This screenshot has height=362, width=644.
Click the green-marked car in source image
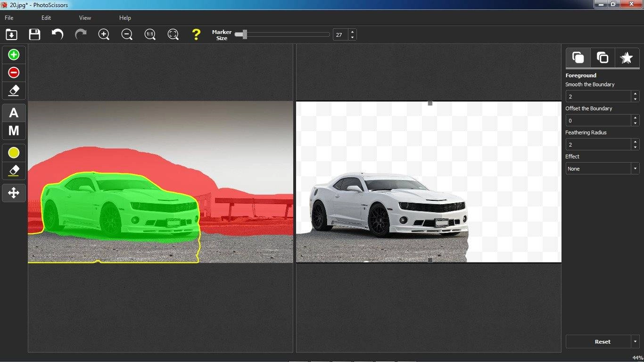coord(120,207)
